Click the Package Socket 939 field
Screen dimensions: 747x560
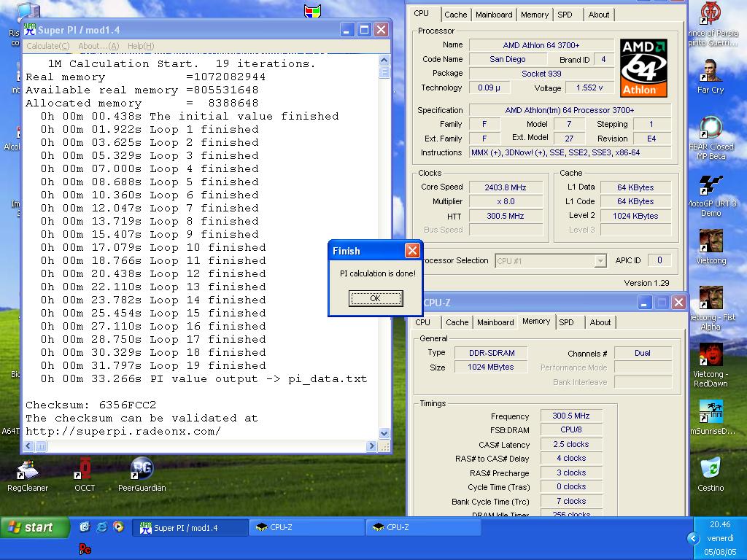(x=541, y=74)
